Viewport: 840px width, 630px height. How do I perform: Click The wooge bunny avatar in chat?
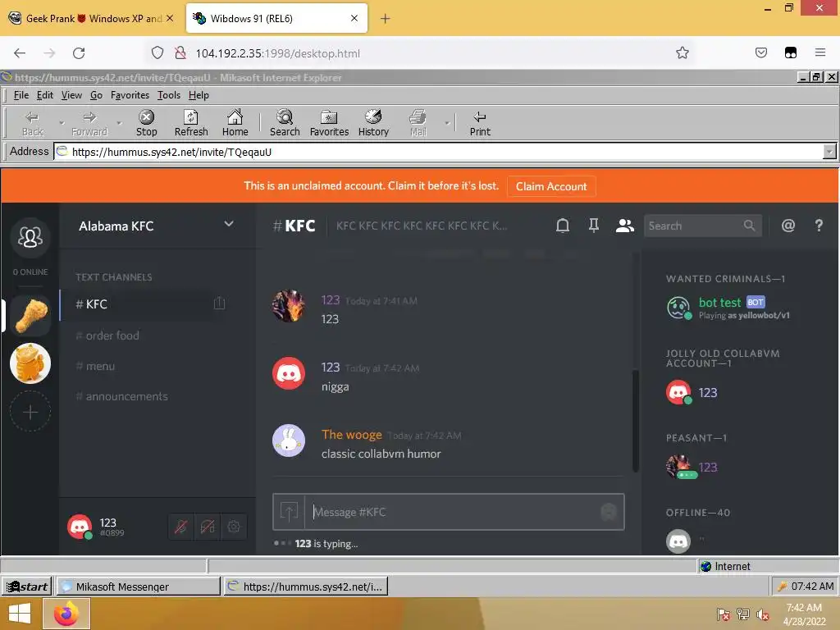pos(289,441)
